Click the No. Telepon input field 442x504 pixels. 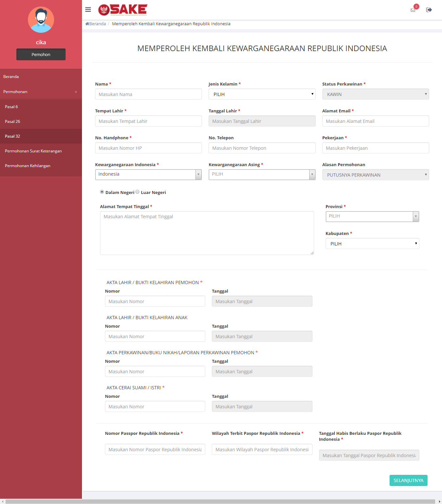click(x=262, y=148)
